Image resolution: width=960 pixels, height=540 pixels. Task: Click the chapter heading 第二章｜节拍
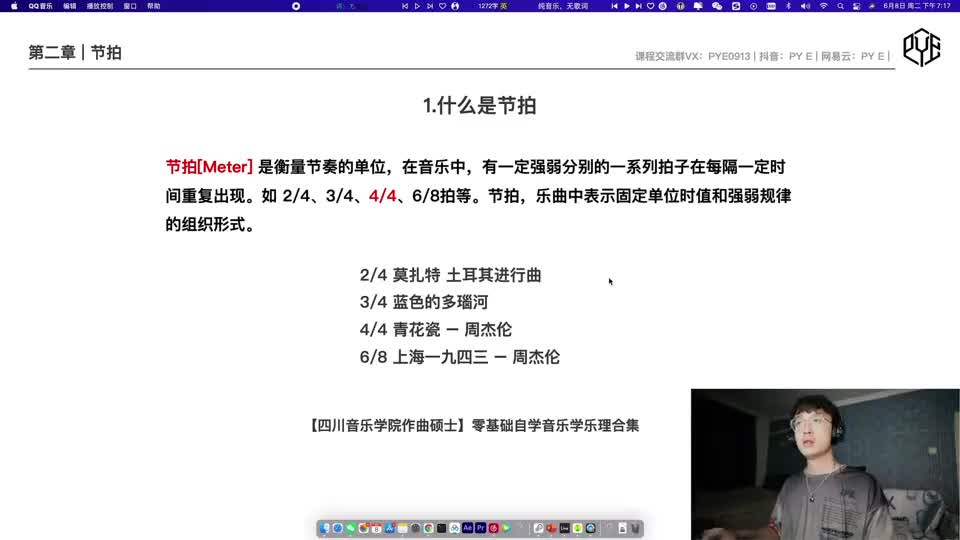point(75,53)
